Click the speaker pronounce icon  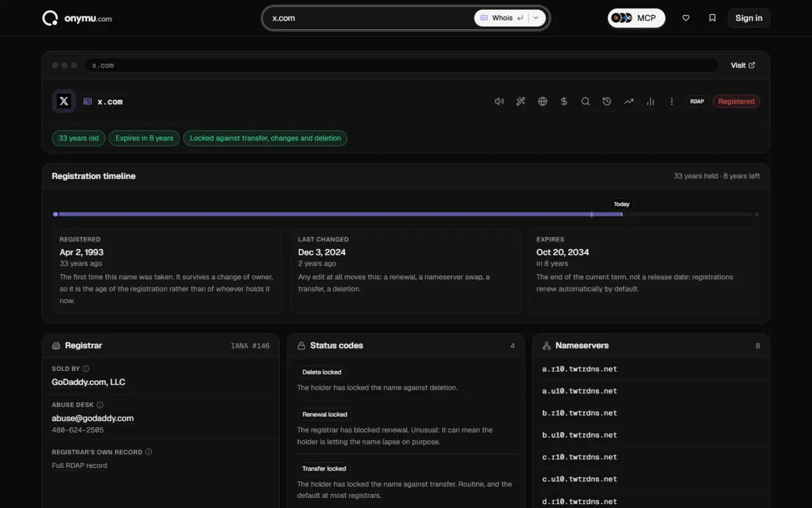499,102
